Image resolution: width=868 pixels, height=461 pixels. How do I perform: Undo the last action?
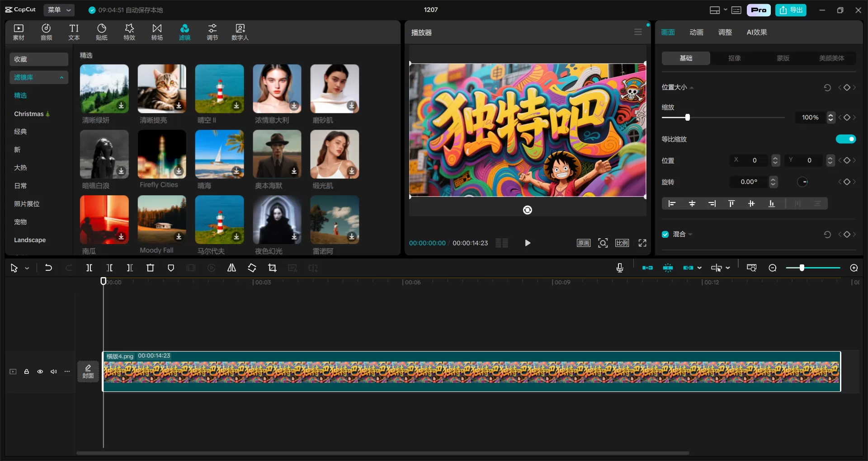(x=48, y=268)
